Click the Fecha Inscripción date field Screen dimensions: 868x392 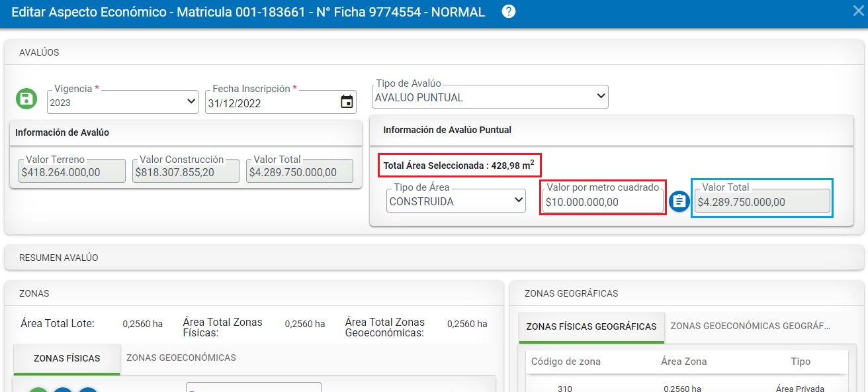(x=271, y=103)
